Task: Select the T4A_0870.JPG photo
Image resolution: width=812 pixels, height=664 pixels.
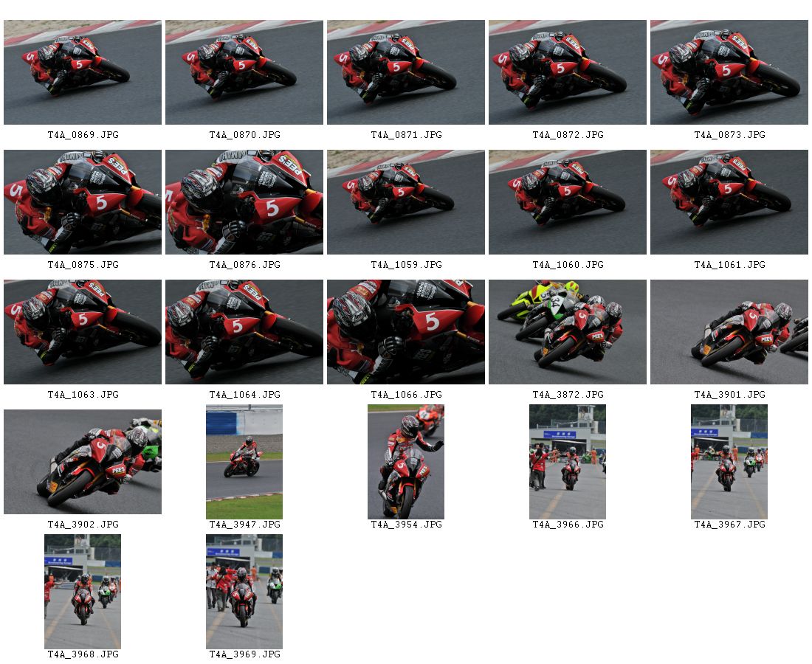Action: point(244,72)
